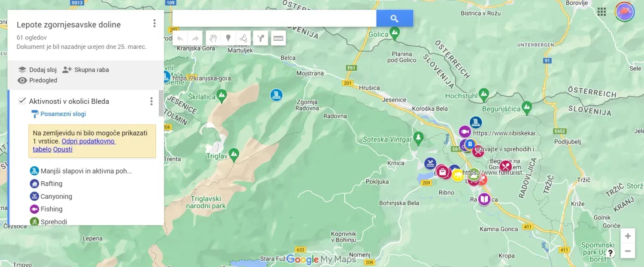
Task: Select the add directions tool
Action: pyautogui.click(x=260, y=39)
